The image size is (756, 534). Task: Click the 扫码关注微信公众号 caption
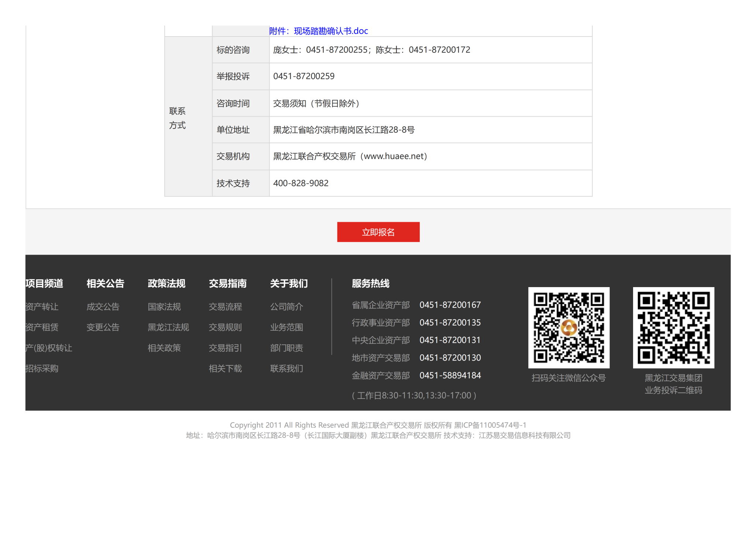pyautogui.click(x=568, y=378)
